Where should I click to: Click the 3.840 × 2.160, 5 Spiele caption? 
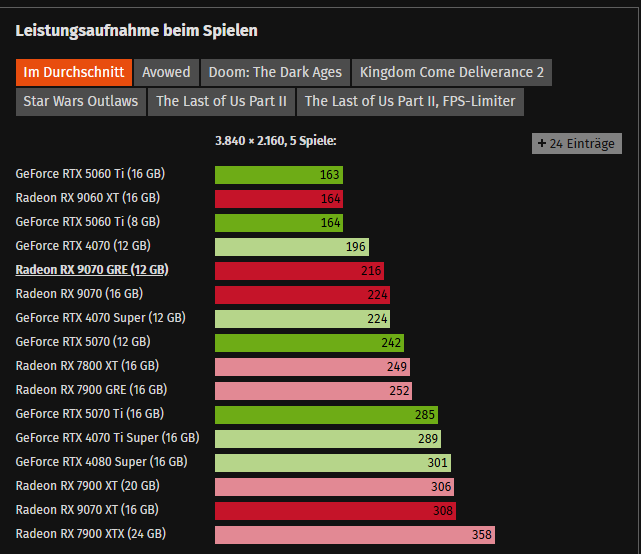[x=276, y=141]
